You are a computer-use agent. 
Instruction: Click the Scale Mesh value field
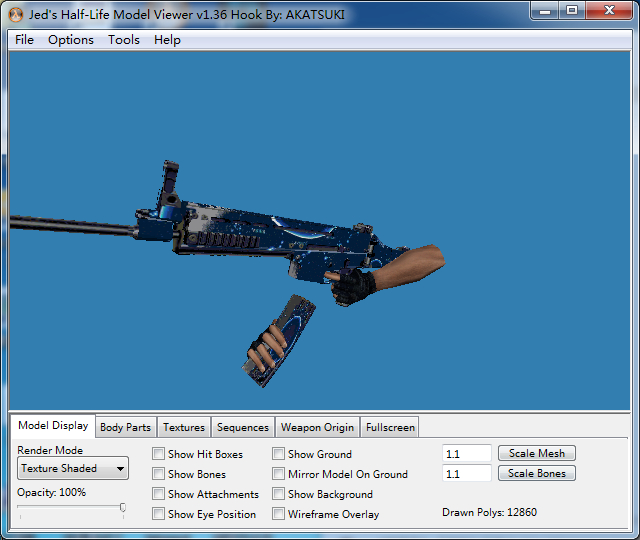[x=467, y=454]
